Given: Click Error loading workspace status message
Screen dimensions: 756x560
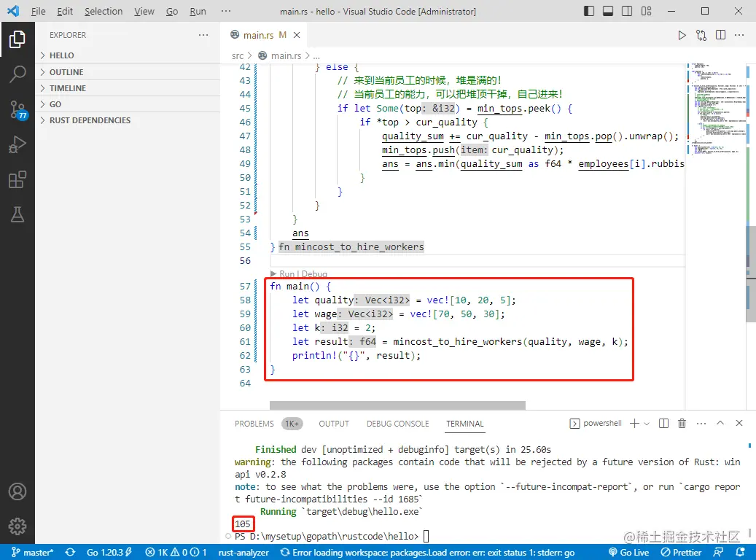Looking at the screenshot, I should 428,552.
